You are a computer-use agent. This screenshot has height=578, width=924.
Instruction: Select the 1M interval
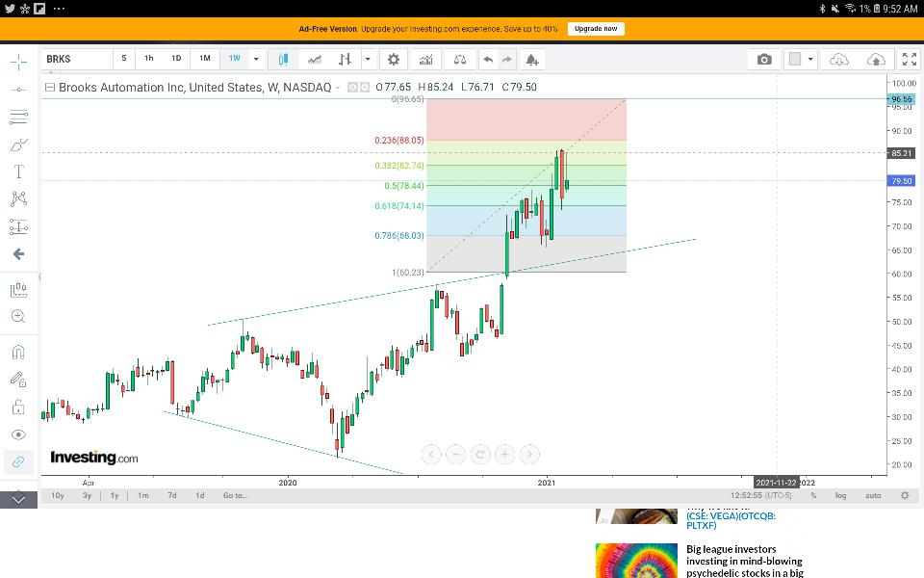point(204,59)
